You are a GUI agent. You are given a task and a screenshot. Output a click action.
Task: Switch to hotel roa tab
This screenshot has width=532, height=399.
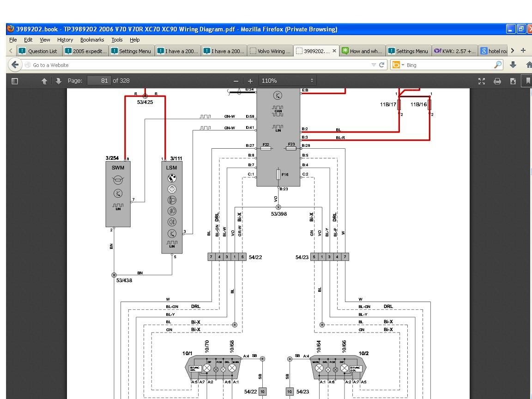(493, 51)
